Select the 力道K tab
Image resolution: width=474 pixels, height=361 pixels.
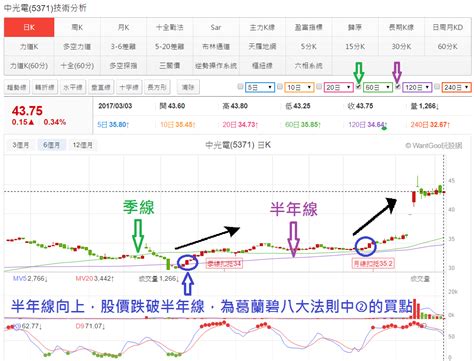click(x=29, y=46)
